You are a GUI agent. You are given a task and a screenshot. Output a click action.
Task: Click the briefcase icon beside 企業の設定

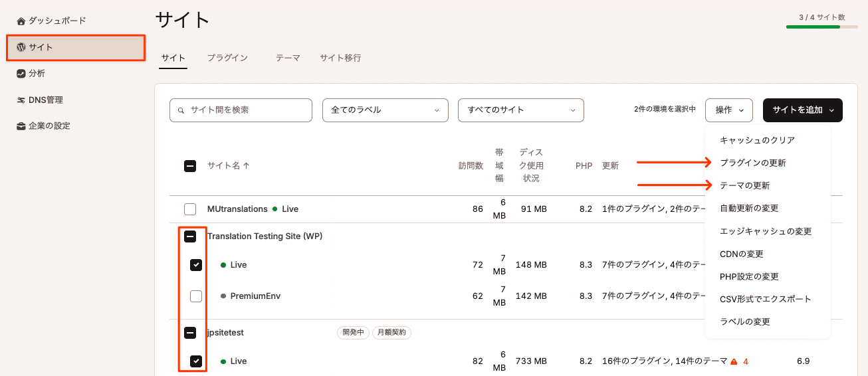[21, 126]
